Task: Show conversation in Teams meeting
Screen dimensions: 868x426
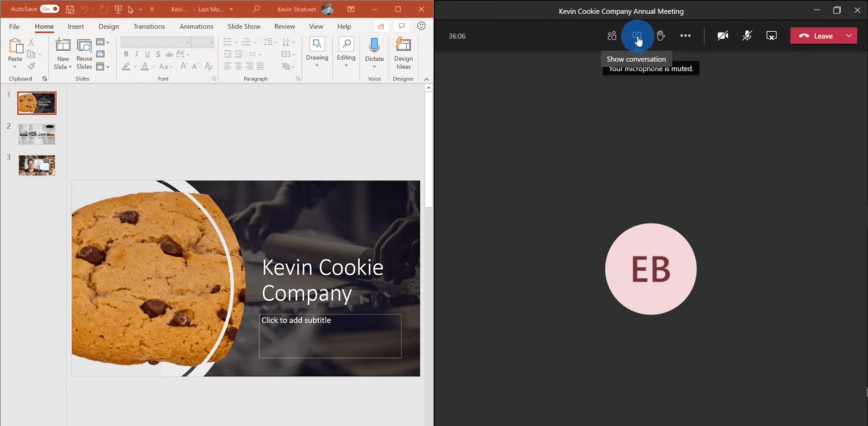Action: click(637, 36)
